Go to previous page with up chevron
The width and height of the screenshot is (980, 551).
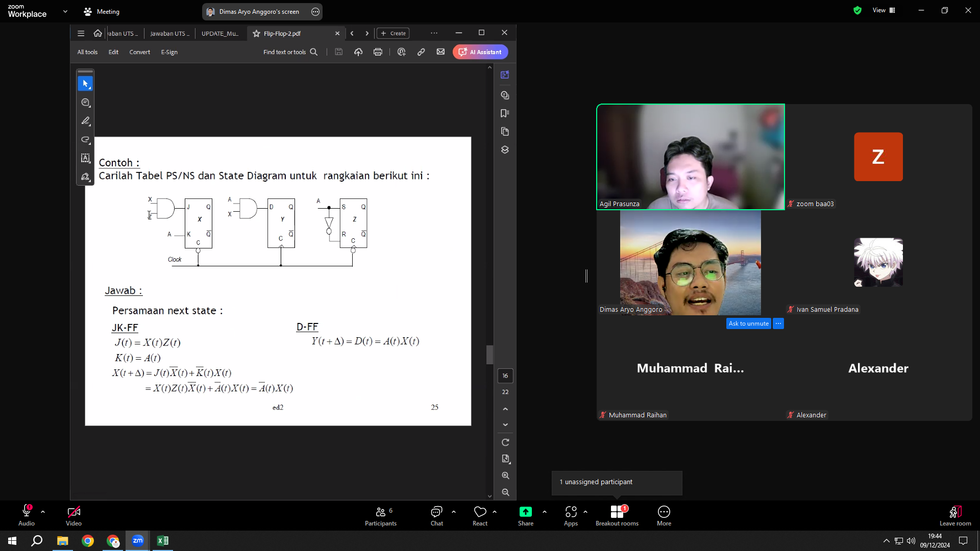coord(505,409)
